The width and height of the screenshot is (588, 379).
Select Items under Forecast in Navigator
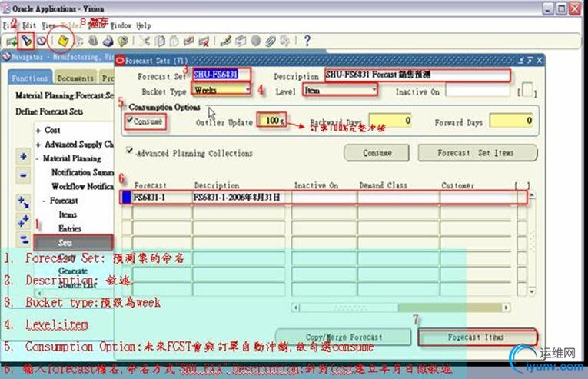coord(68,214)
